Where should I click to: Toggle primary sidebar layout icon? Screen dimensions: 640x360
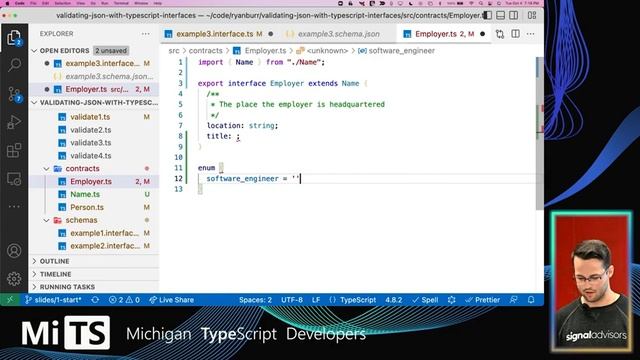pyautogui.click(x=487, y=16)
